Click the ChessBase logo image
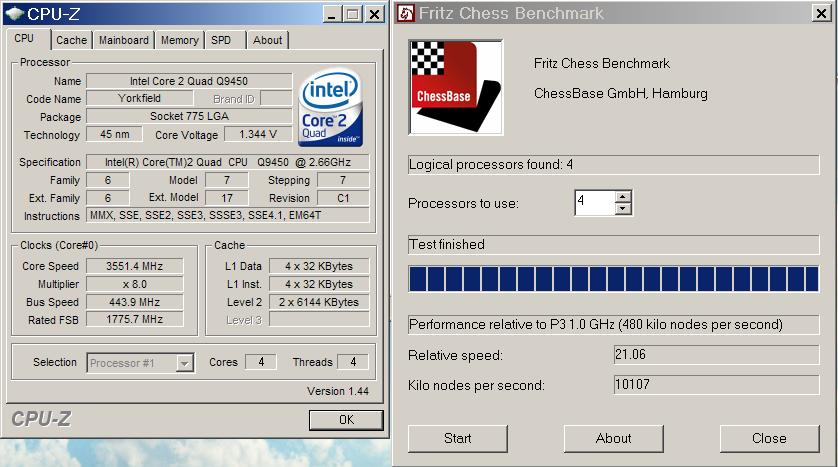 click(x=456, y=88)
